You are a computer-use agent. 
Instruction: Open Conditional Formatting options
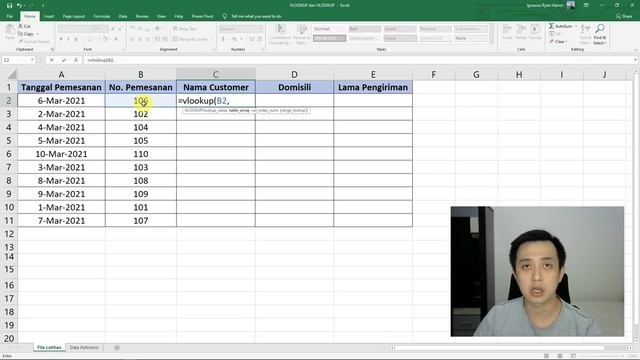pyautogui.click(x=280, y=35)
